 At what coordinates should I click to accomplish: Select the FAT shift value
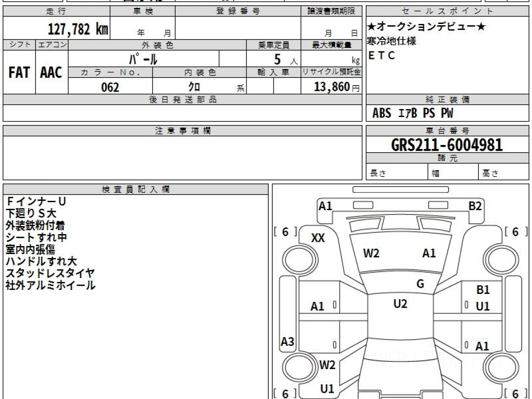(19, 73)
